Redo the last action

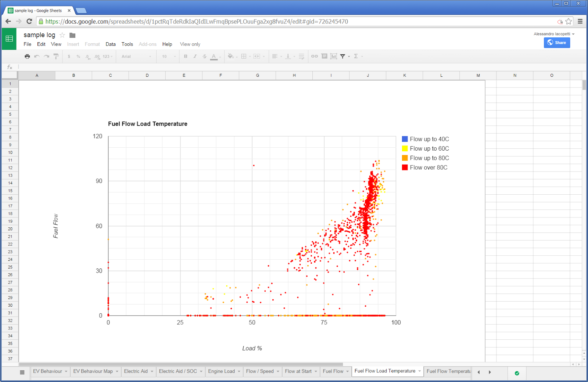[x=46, y=56]
